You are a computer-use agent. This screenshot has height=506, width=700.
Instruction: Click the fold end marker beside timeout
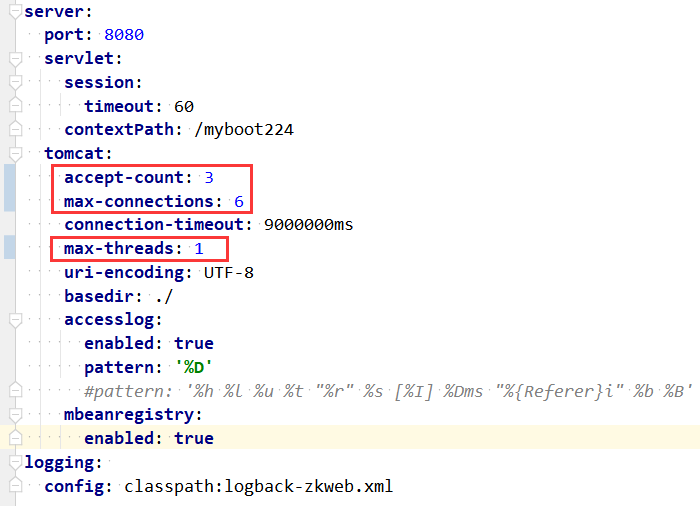15,105
